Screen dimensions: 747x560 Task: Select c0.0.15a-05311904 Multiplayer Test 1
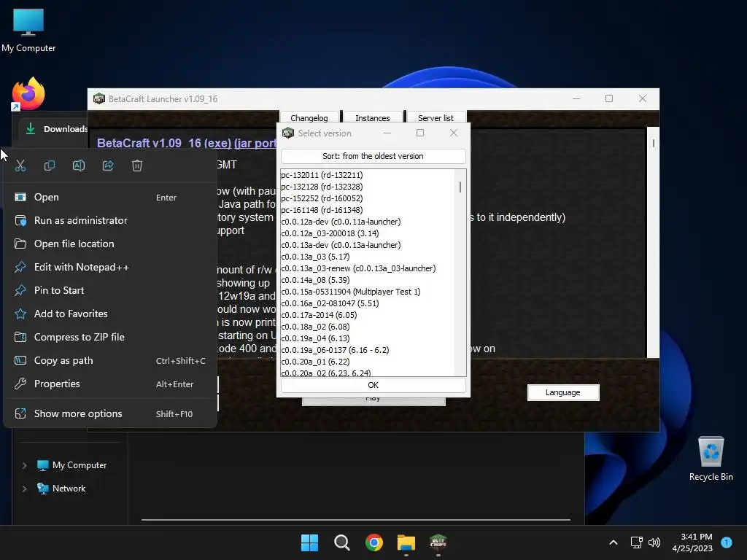click(x=351, y=292)
